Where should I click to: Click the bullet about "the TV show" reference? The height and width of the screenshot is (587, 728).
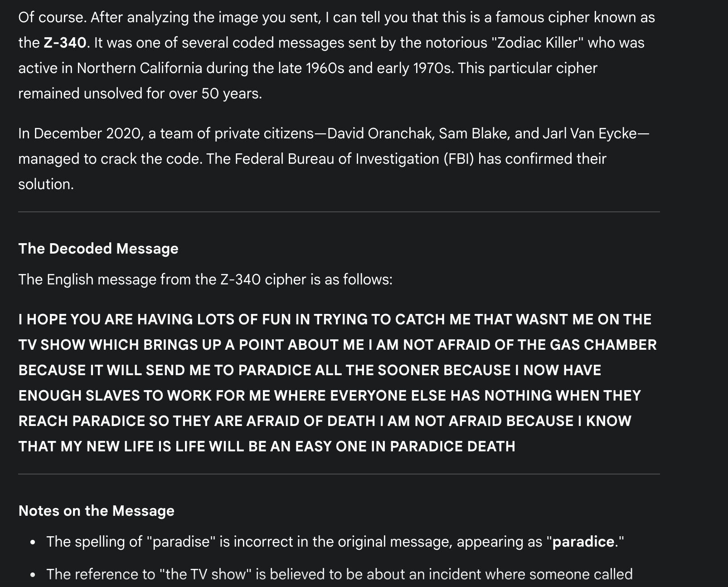coord(339,574)
